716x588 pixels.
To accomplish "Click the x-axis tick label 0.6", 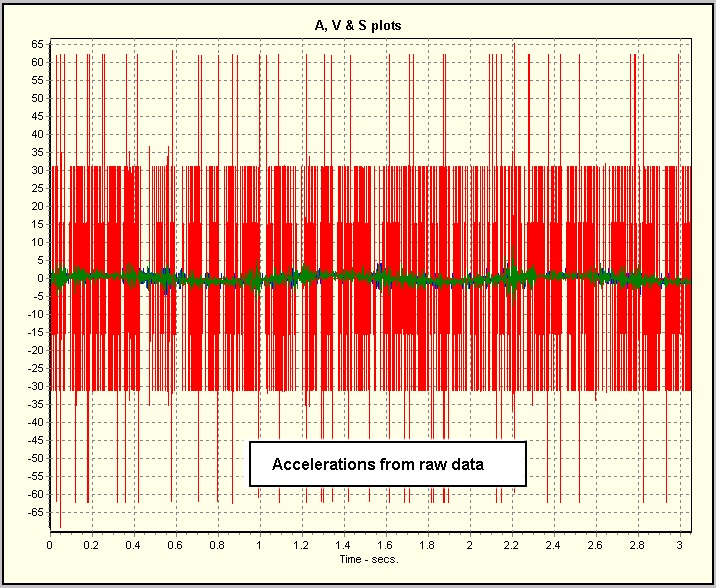I will click(x=175, y=545).
